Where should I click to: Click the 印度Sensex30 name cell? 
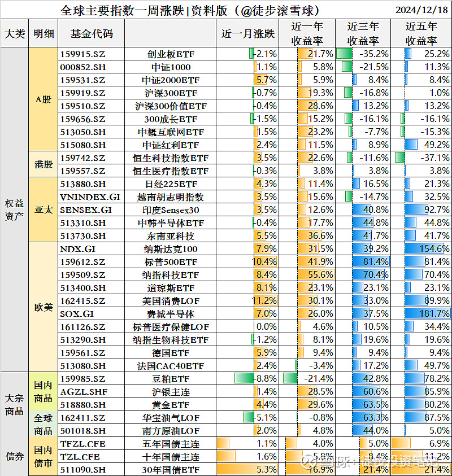pyautogui.click(x=171, y=210)
